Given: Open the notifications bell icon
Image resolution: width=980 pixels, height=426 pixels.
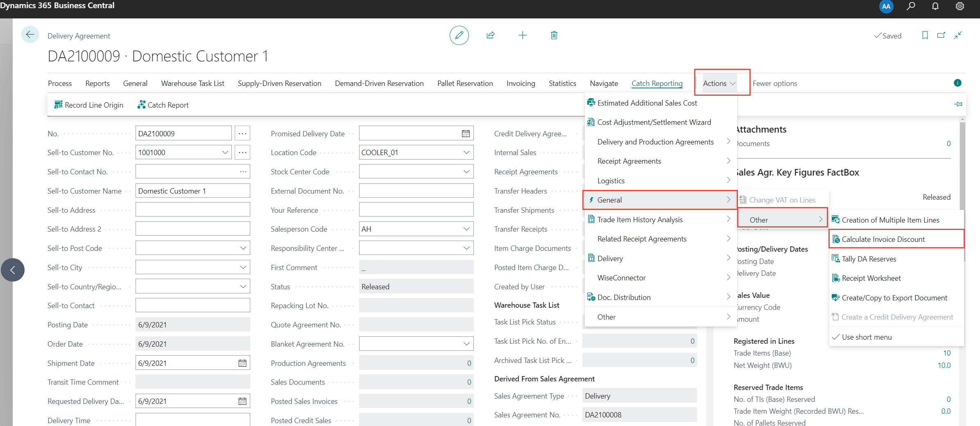Looking at the screenshot, I should [935, 6].
